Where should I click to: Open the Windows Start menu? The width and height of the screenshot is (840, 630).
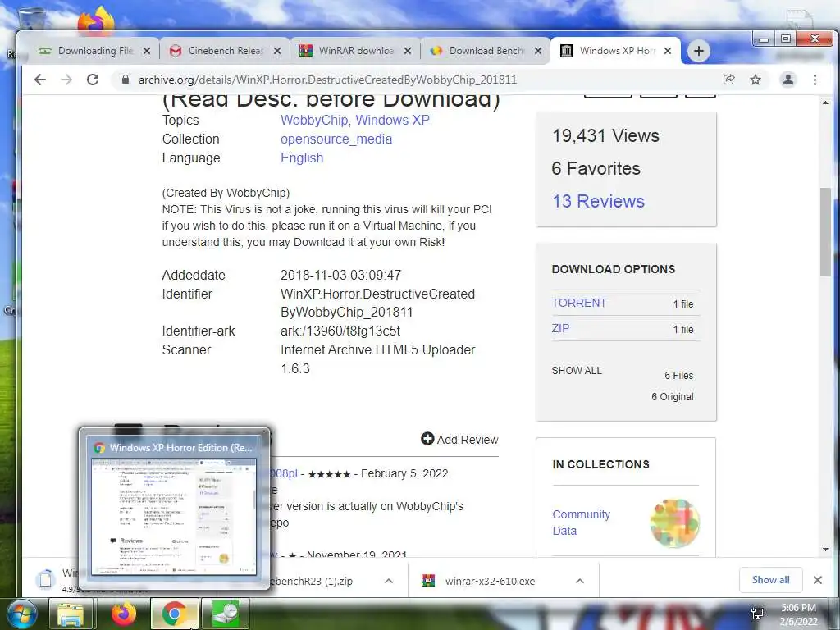tap(21, 614)
